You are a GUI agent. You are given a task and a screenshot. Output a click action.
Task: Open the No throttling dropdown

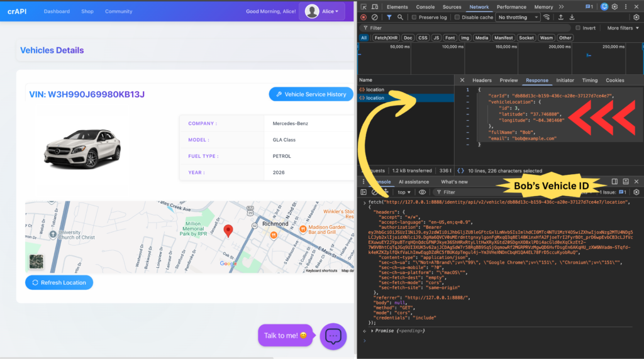[518, 17]
